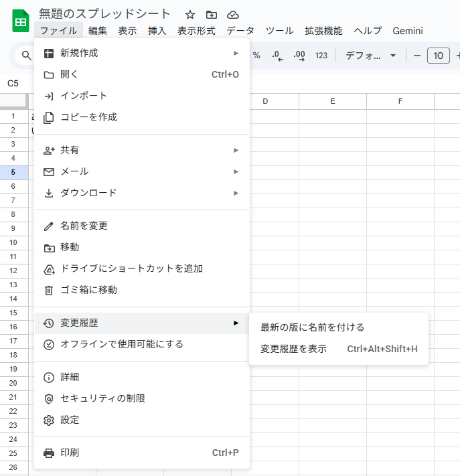Click the percent format icon

256,56
